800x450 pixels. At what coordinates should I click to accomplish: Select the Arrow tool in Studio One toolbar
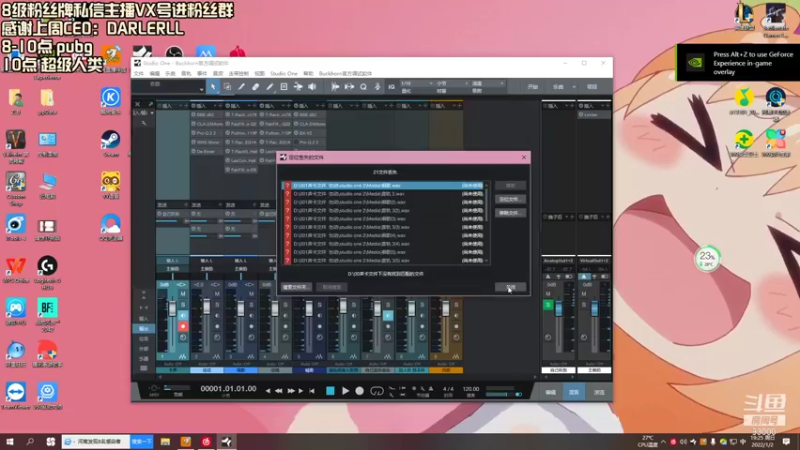(x=213, y=87)
